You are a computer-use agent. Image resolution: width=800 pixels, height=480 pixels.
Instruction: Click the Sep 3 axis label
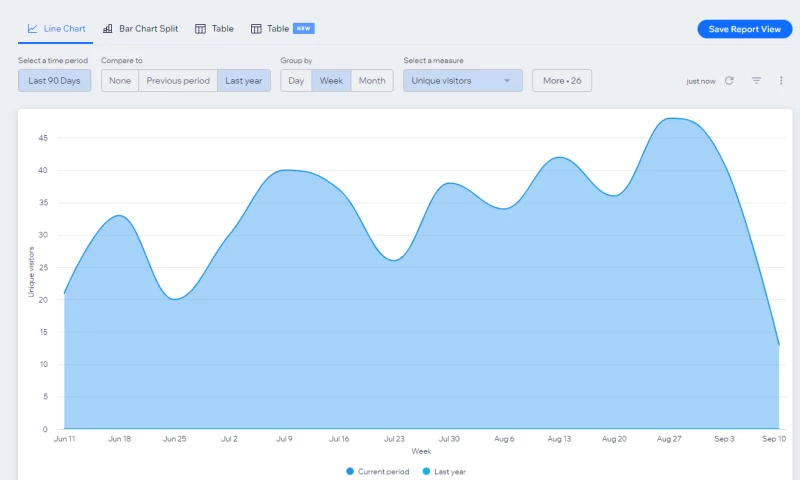[724, 439]
